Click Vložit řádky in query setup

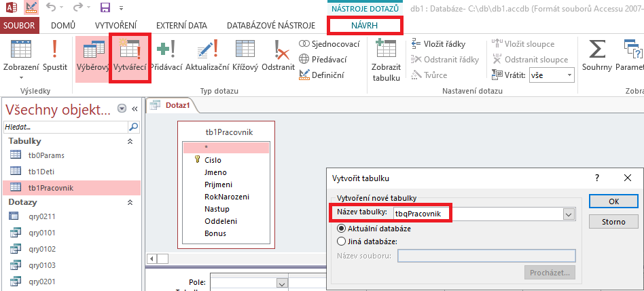coord(438,44)
